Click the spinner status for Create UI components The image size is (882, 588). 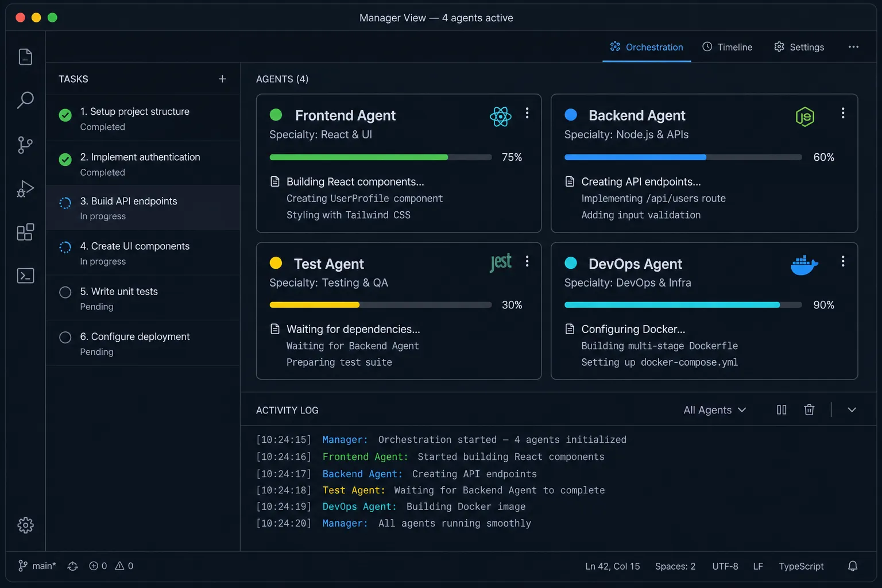coord(65,247)
